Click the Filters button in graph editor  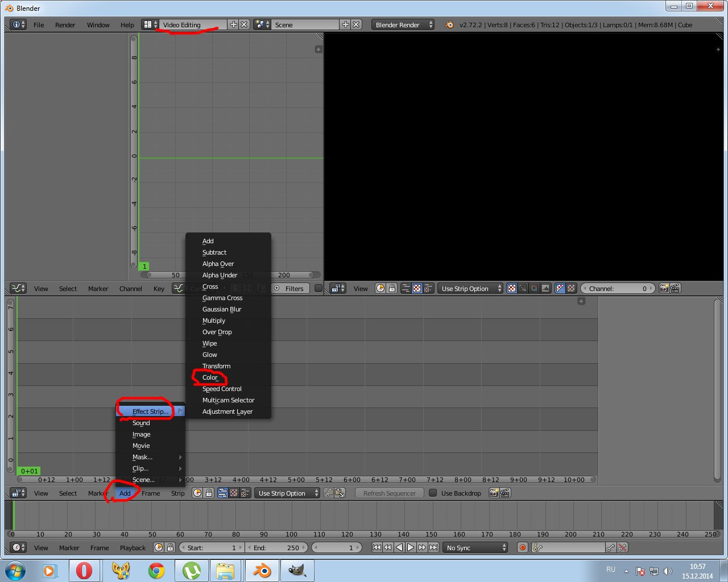(290, 288)
